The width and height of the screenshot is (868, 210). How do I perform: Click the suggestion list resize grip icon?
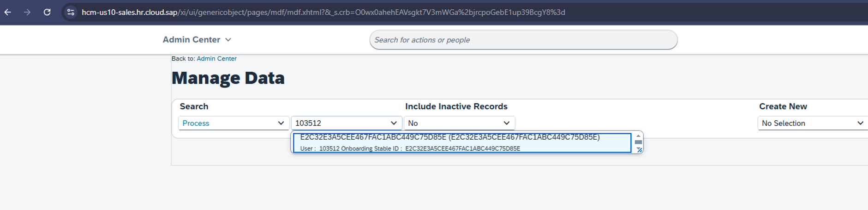pyautogui.click(x=639, y=149)
